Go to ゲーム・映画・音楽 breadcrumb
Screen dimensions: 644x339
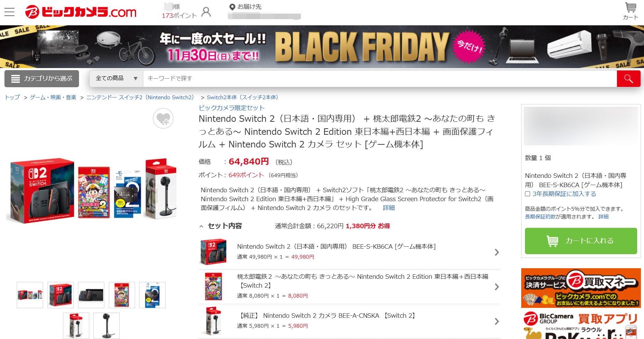(x=53, y=97)
